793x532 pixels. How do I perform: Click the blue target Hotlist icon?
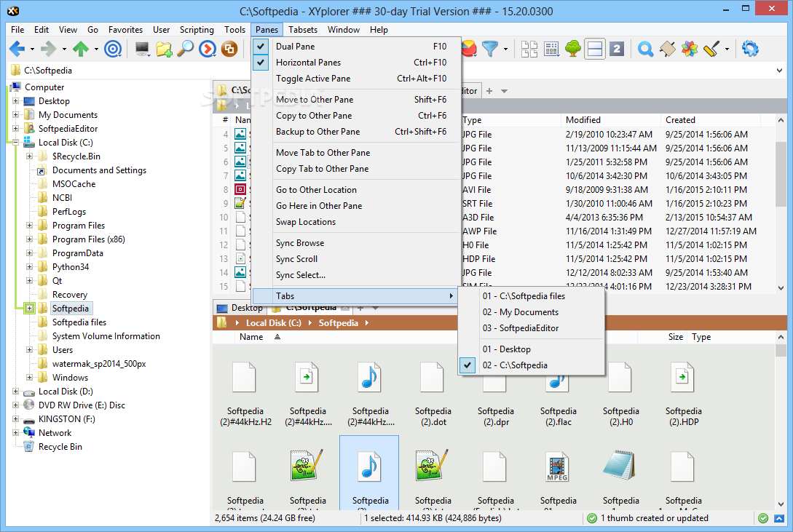pos(113,49)
